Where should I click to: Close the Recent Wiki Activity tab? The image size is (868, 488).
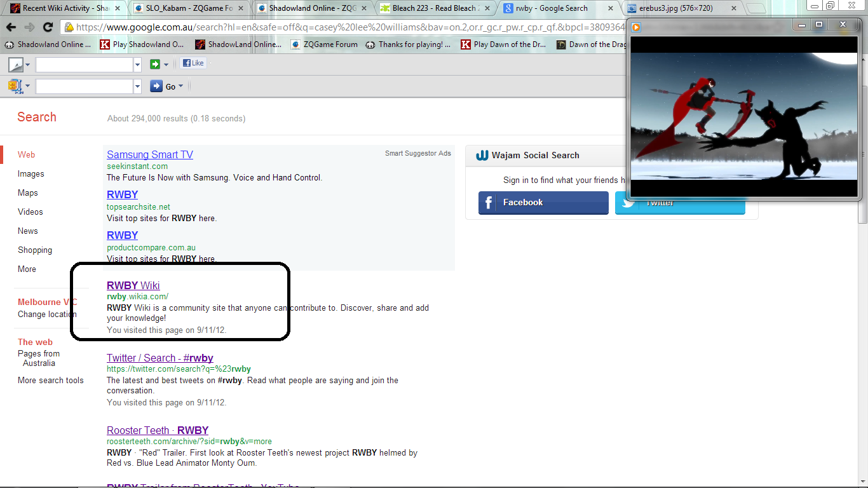pyautogui.click(x=117, y=8)
